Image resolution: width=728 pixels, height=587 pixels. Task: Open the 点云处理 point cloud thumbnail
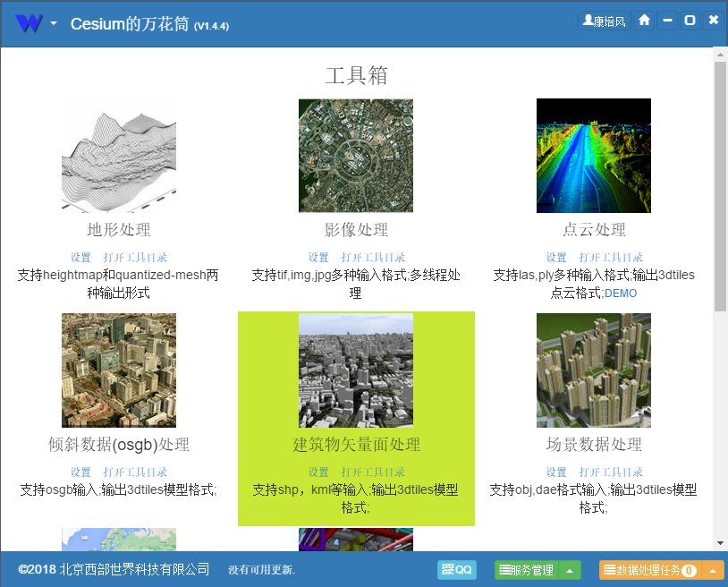click(x=593, y=156)
